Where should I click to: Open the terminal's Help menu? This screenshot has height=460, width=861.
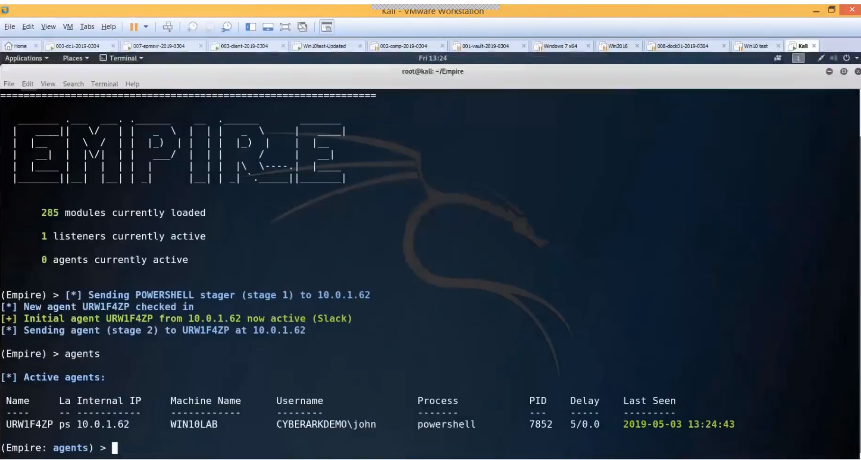coord(132,84)
